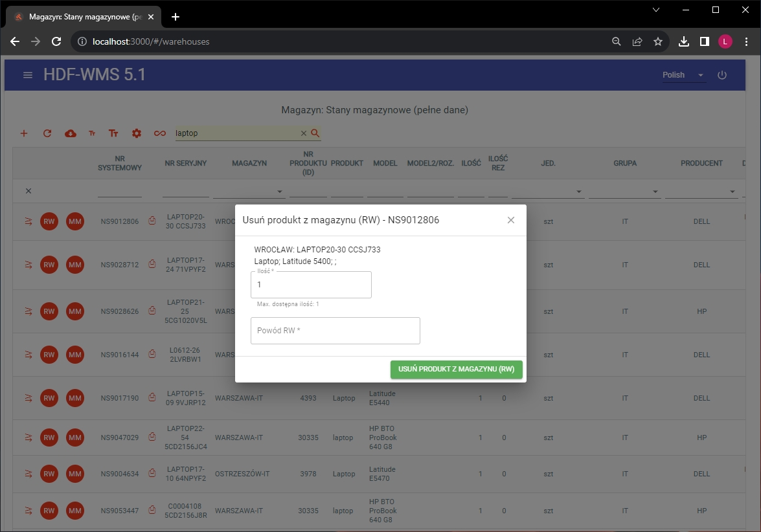Screen dimensions: 761x532
Task: Click the larger text size icon
Action: tap(113, 133)
